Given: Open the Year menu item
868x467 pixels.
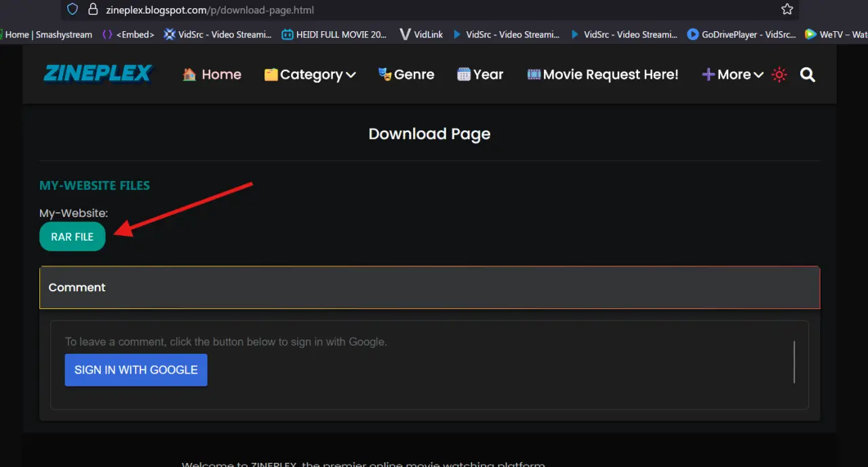Looking at the screenshot, I should 480,75.
